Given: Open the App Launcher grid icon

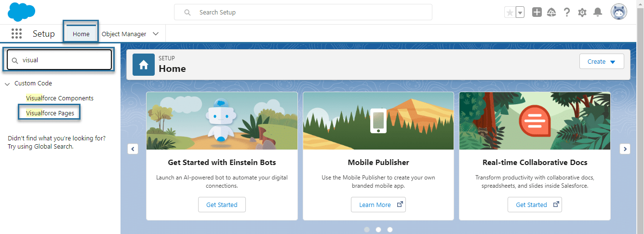Looking at the screenshot, I should coord(16,34).
